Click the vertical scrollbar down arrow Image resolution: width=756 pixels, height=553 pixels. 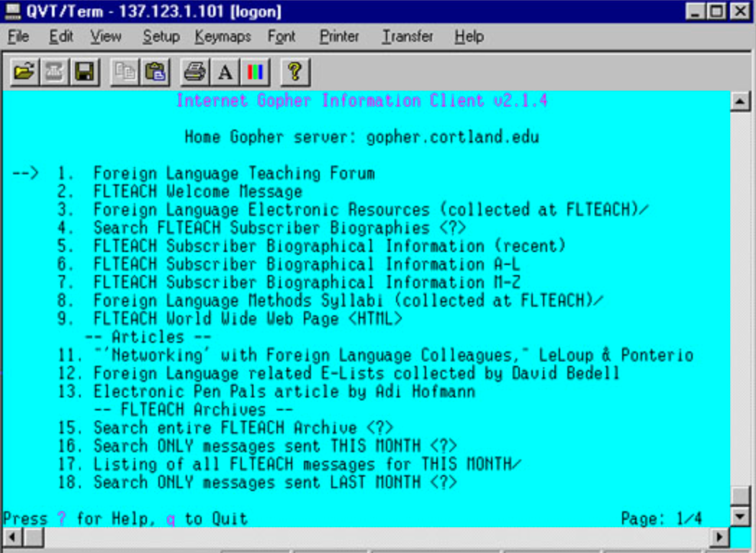click(740, 516)
